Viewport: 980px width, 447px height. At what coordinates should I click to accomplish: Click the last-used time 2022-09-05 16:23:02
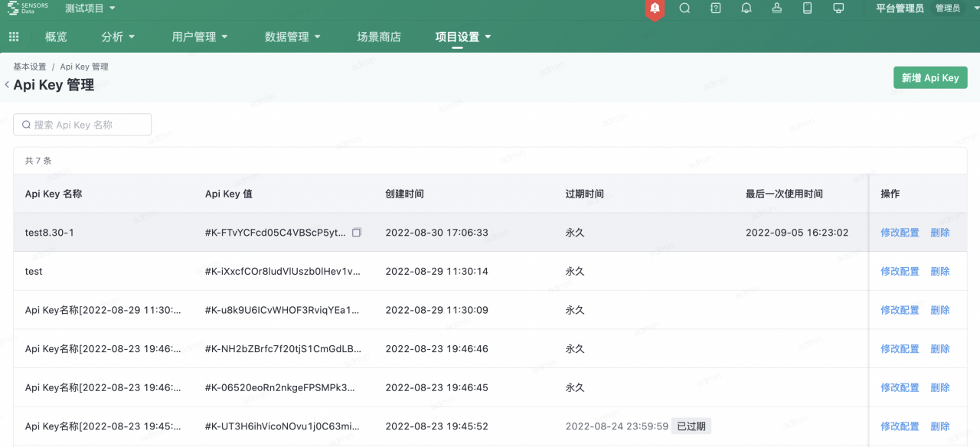pos(797,233)
